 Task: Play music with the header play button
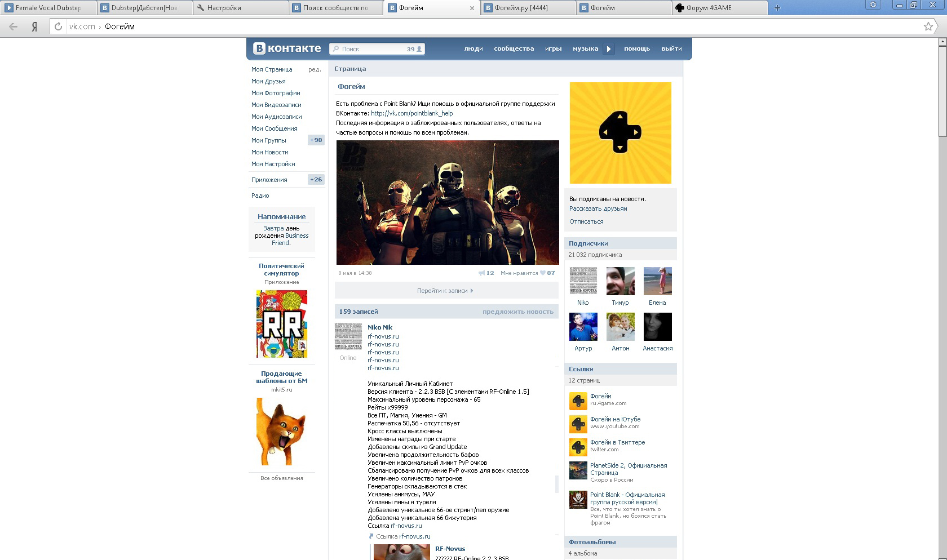(608, 49)
